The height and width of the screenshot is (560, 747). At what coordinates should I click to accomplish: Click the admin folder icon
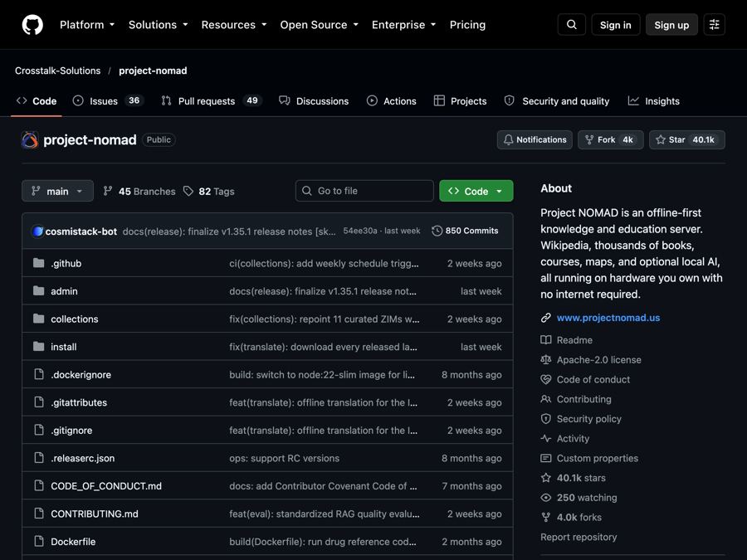38,291
